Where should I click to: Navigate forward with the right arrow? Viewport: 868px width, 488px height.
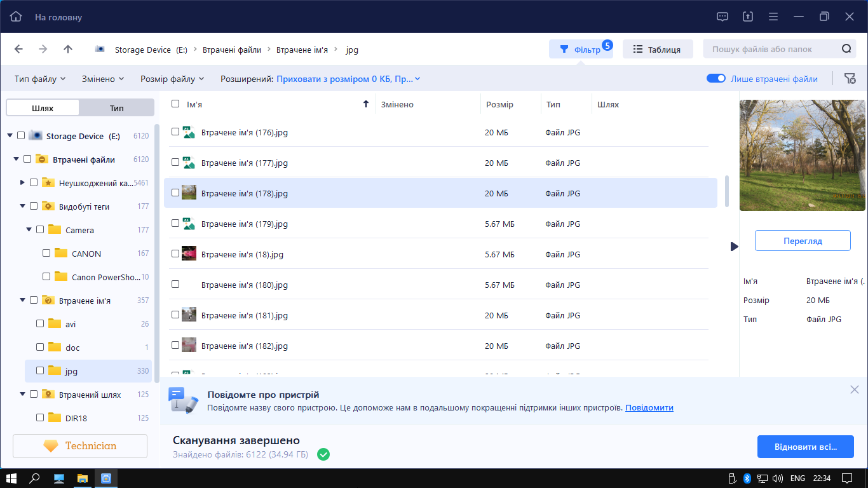pyautogui.click(x=43, y=49)
